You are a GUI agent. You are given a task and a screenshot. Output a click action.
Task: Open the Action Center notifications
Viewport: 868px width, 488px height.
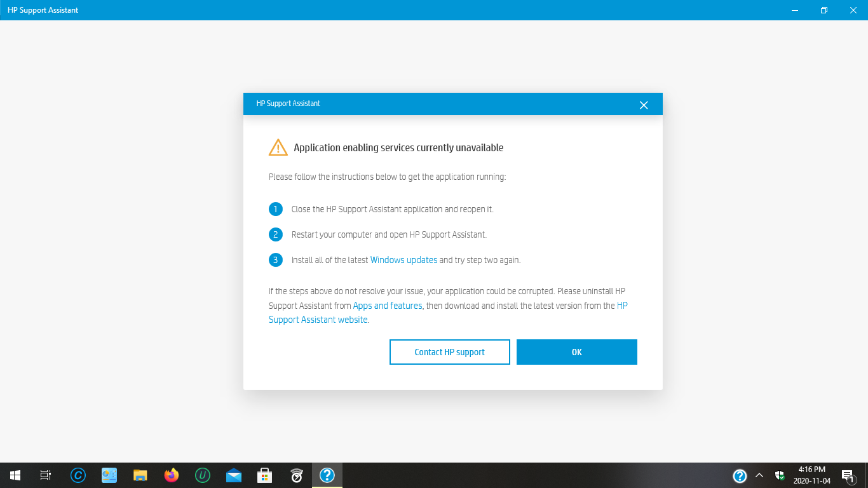[848, 475]
